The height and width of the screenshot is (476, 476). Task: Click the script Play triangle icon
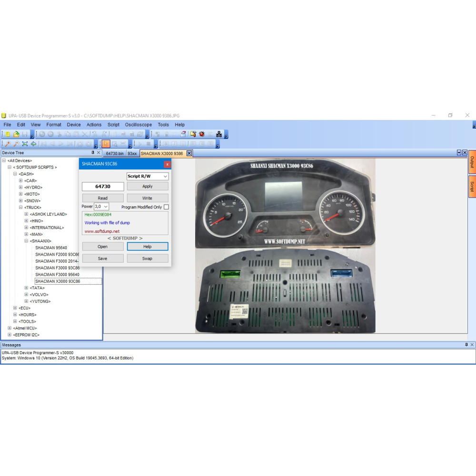tap(140, 144)
